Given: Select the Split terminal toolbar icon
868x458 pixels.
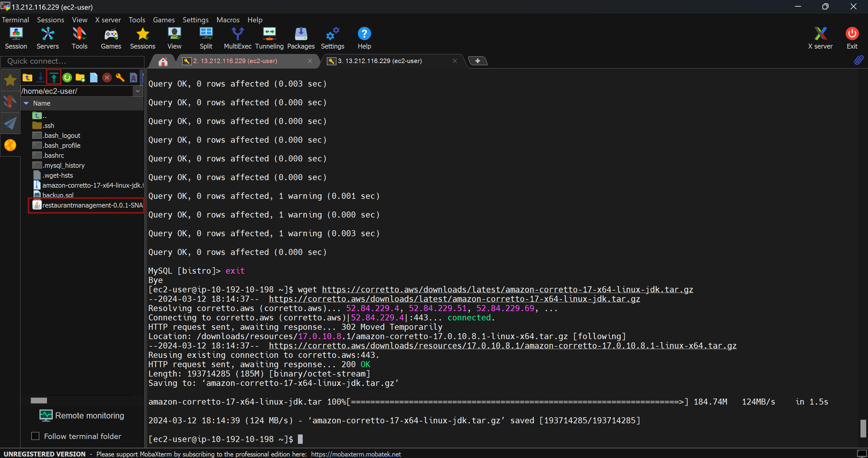Looking at the screenshot, I should click(x=206, y=38).
